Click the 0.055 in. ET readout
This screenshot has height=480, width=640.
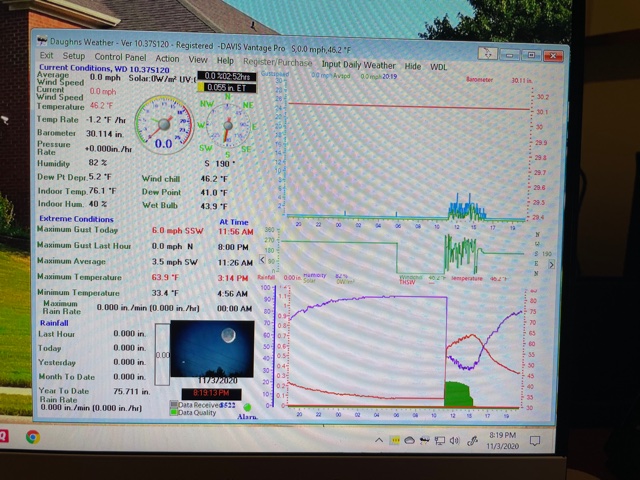pos(230,87)
